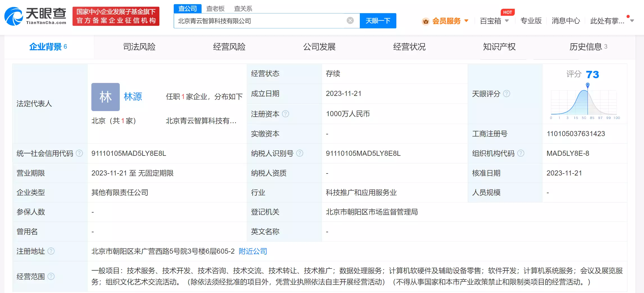Select the 查关系 search tab

(x=243, y=9)
